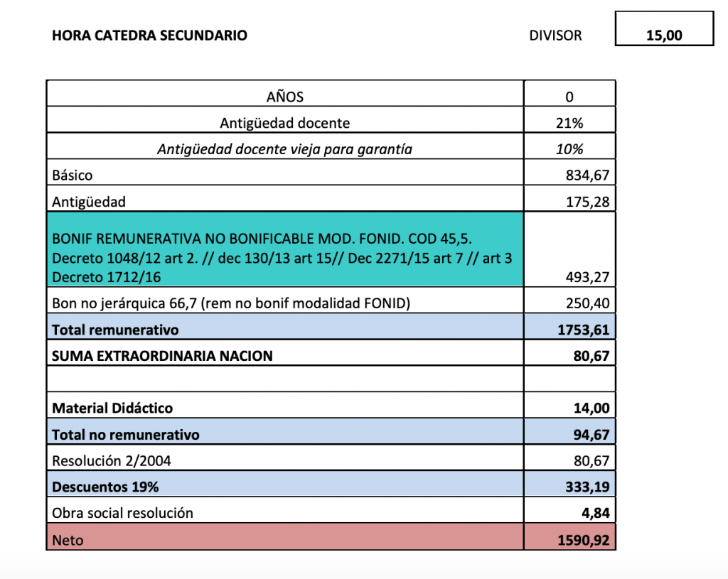This screenshot has width=728, height=579.
Task: Select the '80,67' value in Resolución 2/2004 row
Action: pyautogui.click(x=591, y=460)
